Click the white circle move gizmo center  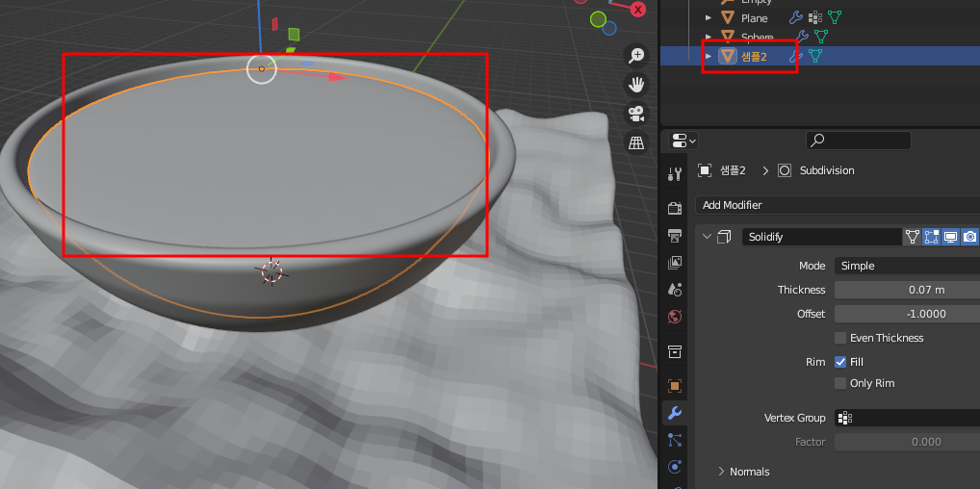(x=261, y=68)
